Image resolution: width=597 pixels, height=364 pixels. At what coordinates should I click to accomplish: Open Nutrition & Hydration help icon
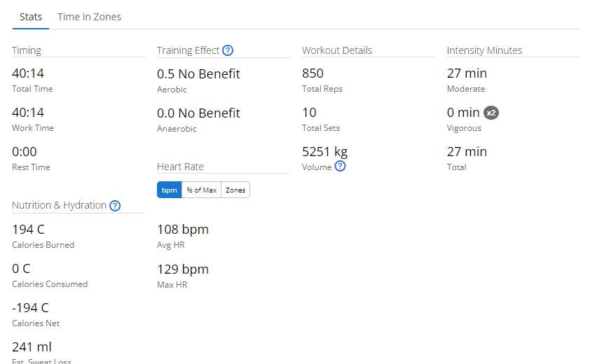[x=115, y=206]
